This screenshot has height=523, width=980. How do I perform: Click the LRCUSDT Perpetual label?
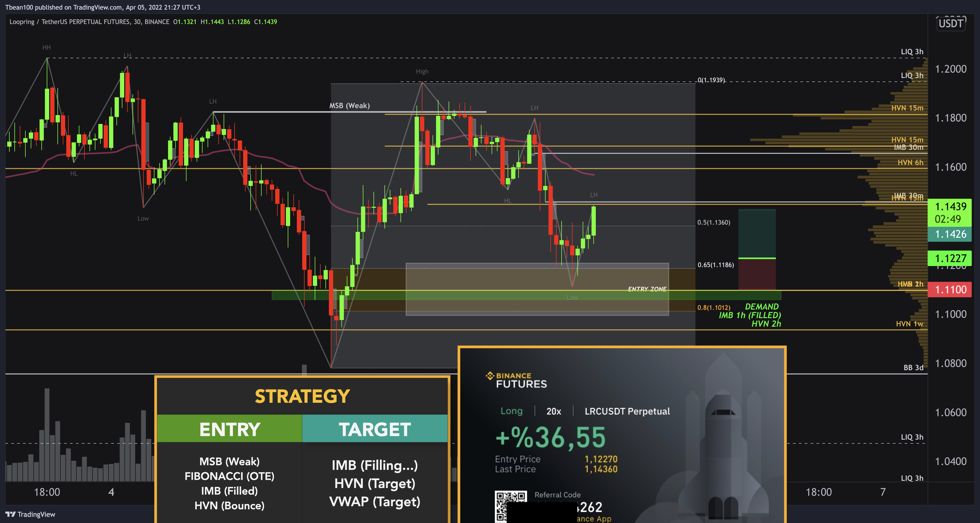627,411
